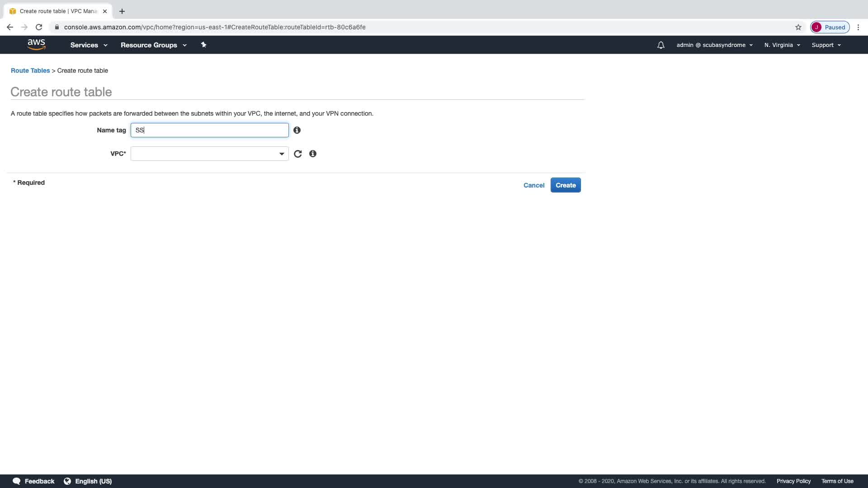Bookmark page with star icon
Image resolution: width=868 pixels, height=488 pixels.
point(798,27)
